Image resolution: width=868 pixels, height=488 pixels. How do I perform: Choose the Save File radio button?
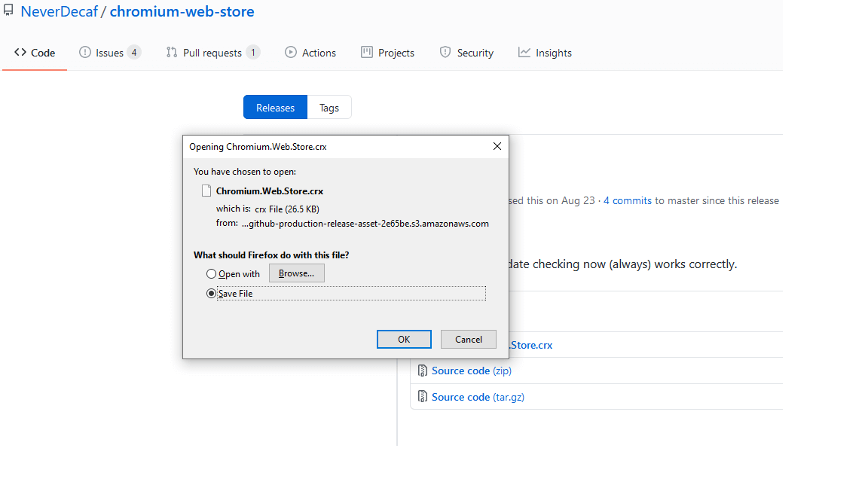tap(212, 294)
